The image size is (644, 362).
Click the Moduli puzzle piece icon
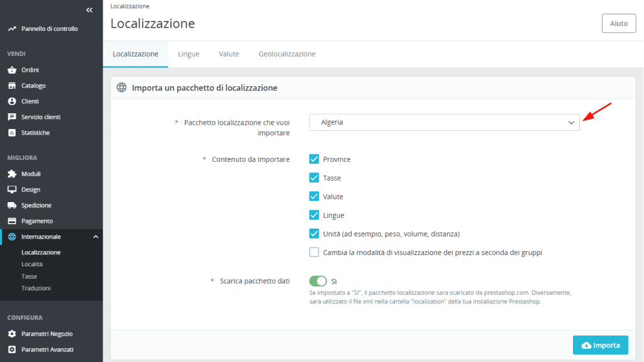[12, 174]
